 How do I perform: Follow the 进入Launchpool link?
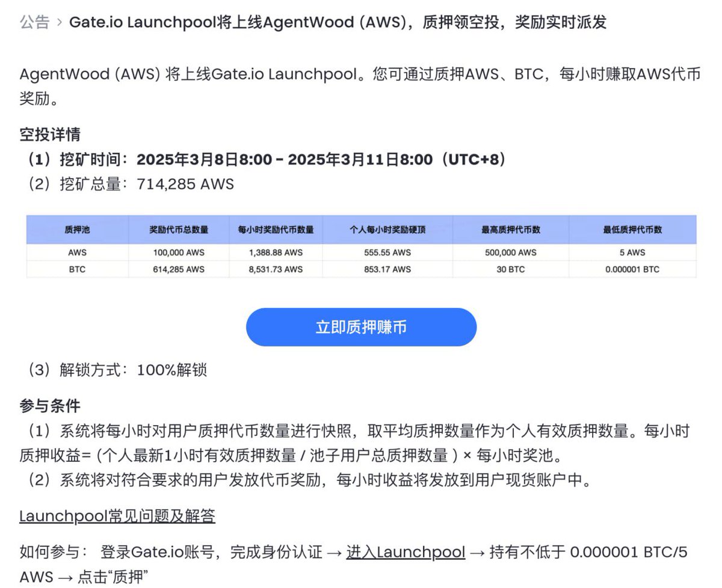pos(406,552)
